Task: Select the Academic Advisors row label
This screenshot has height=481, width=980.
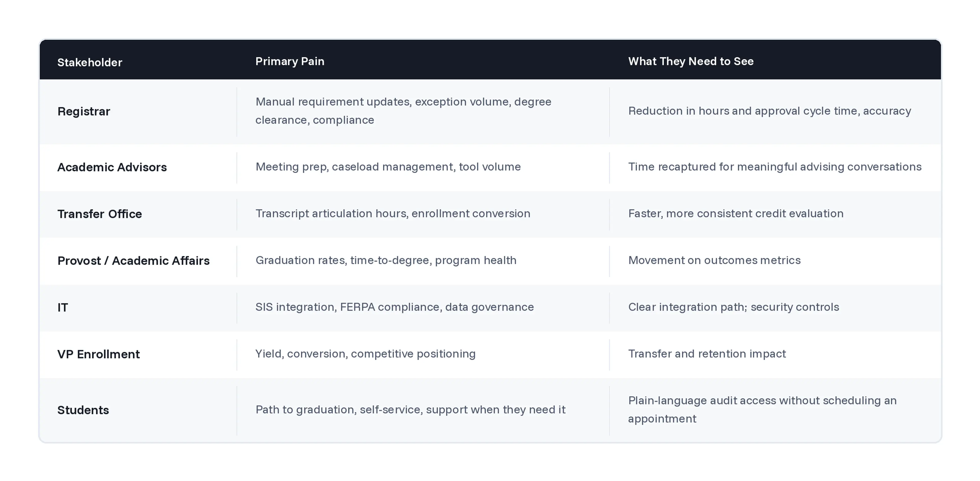Action: (x=112, y=167)
